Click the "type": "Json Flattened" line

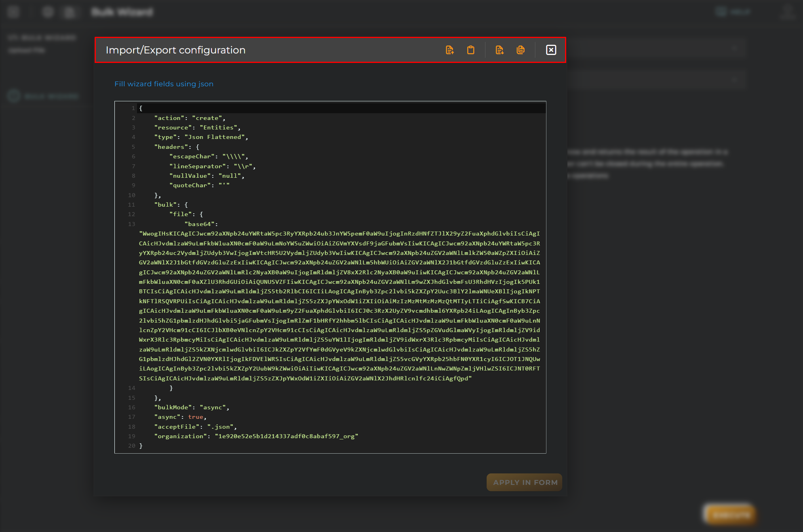point(201,137)
